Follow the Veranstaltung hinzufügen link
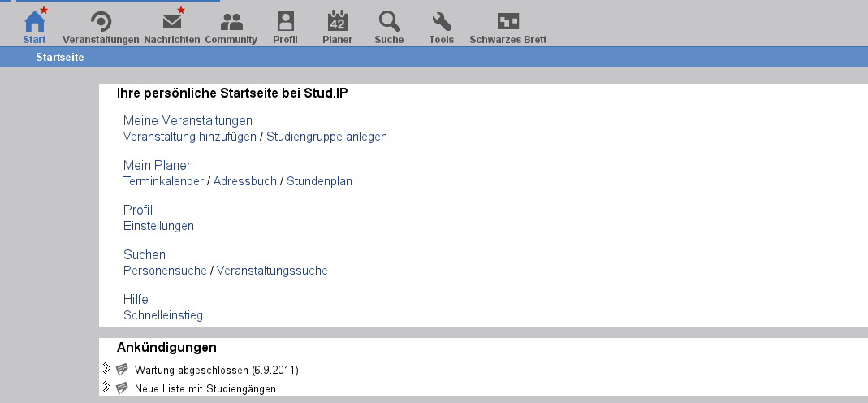This screenshot has width=868, height=403. pos(190,136)
